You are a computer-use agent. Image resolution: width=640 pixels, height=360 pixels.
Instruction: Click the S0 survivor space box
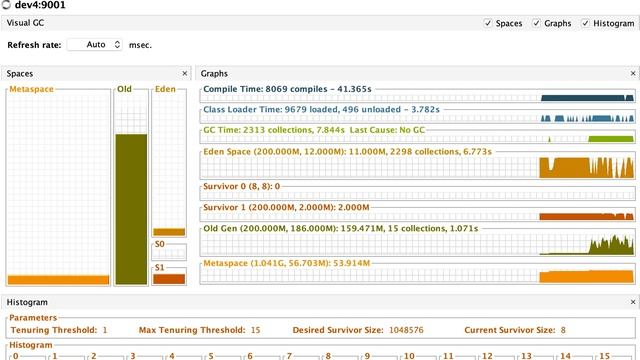pyautogui.click(x=169, y=252)
